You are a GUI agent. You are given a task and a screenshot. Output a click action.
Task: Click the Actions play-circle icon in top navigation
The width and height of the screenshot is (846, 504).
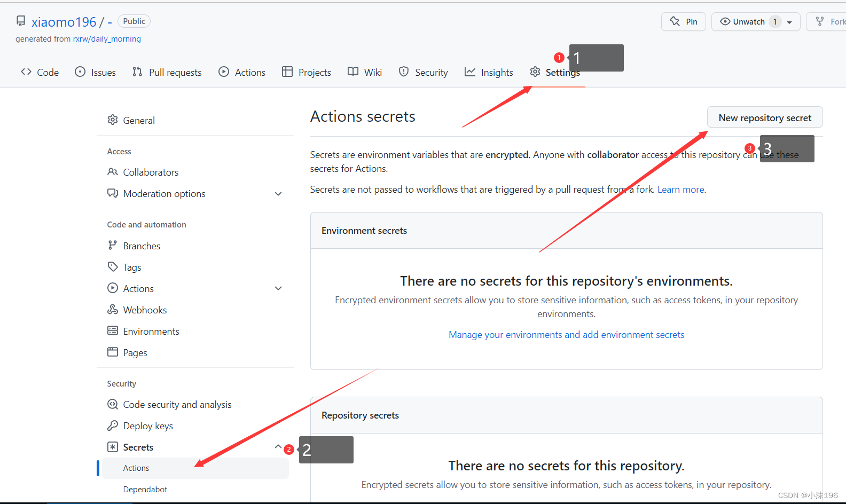click(224, 72)
